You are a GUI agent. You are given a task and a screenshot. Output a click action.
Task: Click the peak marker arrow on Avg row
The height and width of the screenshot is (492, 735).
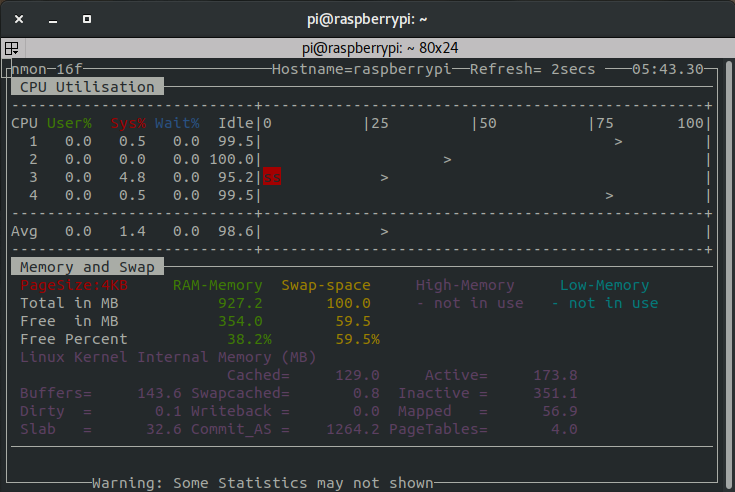[384, 232]
